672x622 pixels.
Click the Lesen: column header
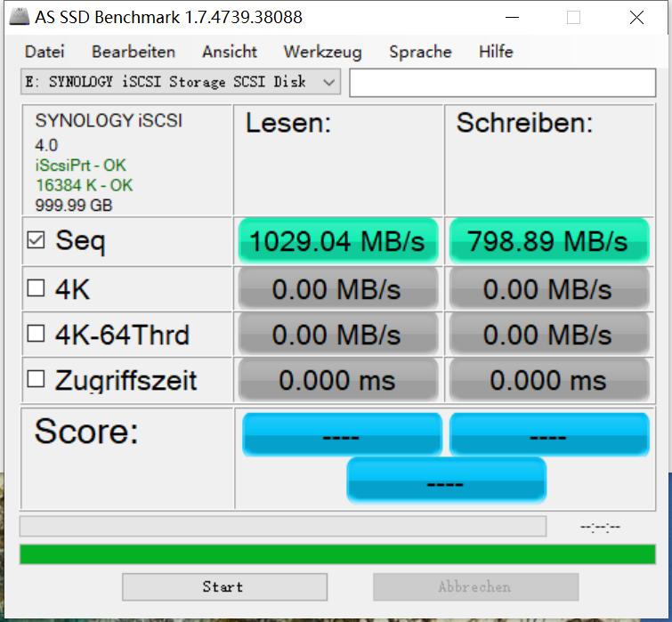coord(288,123)
